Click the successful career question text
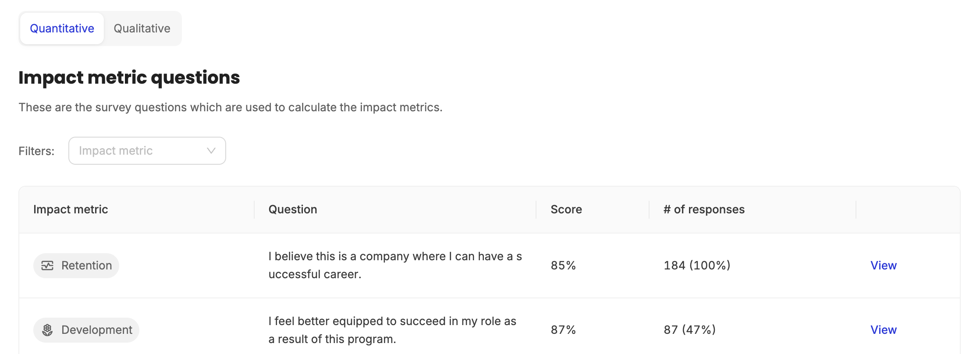980x354 pixels. click(x=395, y=265)
